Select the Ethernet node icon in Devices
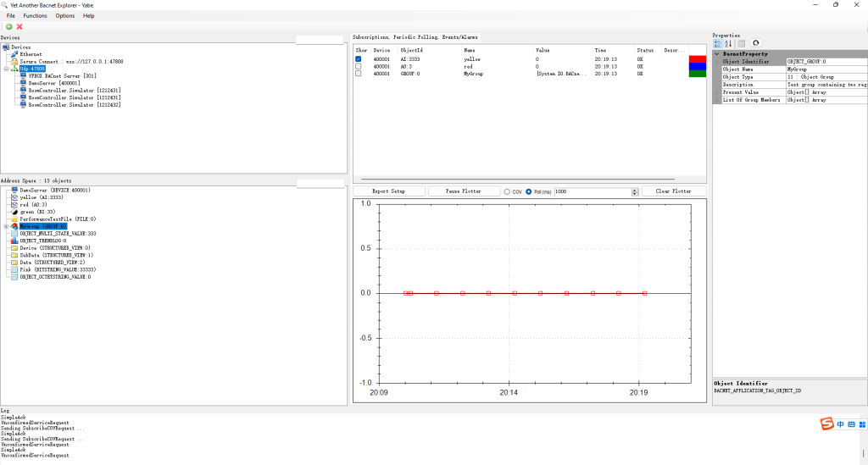 [14, 54]
